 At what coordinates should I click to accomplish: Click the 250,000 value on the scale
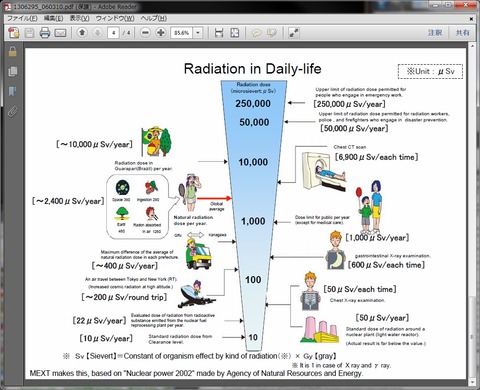coord(253,104)
